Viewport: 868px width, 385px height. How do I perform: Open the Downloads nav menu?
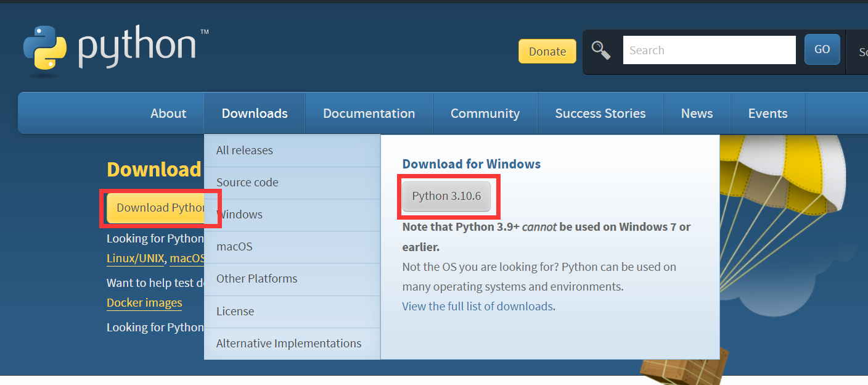255,114
